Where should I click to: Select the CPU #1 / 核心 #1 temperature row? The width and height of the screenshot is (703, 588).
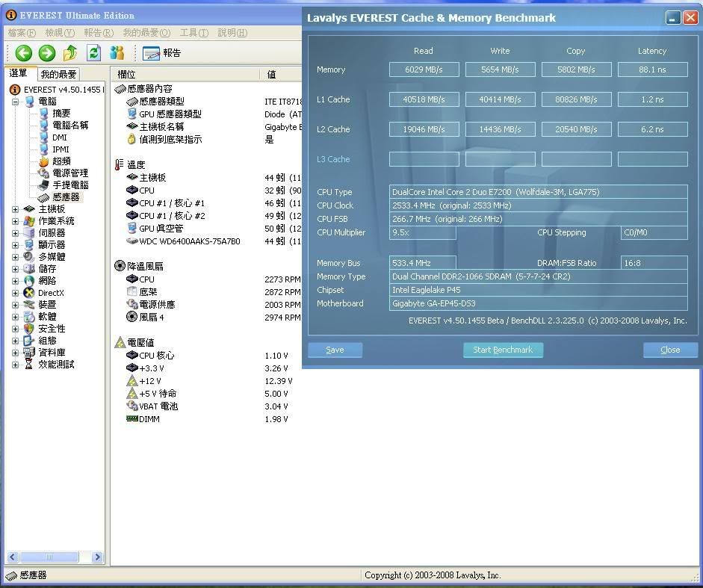[x=172, y=203]
